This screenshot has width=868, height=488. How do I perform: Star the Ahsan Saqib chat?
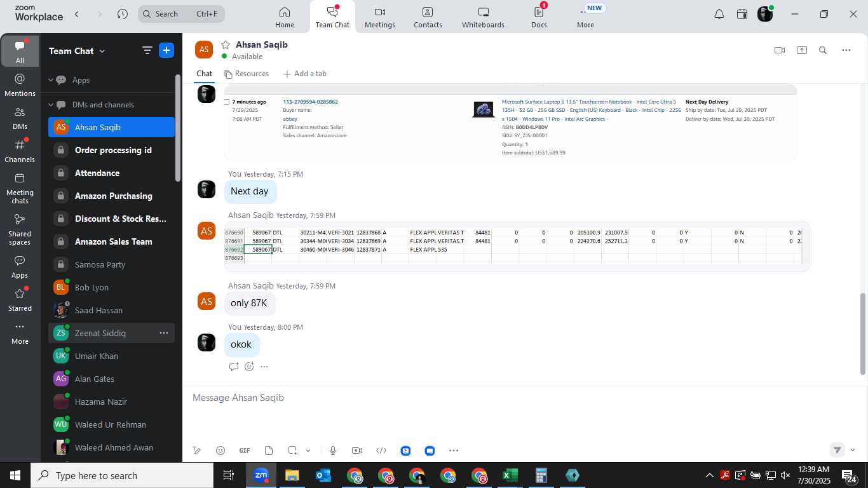point(226,44)
